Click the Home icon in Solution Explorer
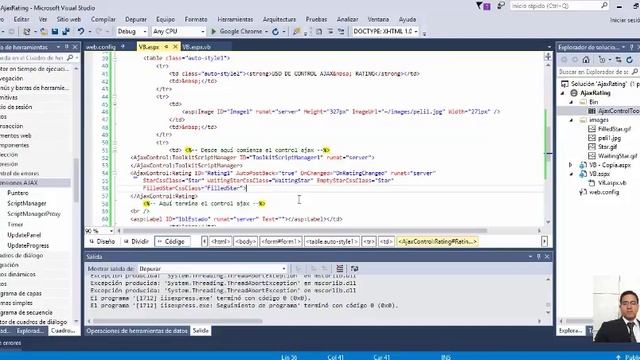Viewport: 640px width, 360px height. click(586, 60)
